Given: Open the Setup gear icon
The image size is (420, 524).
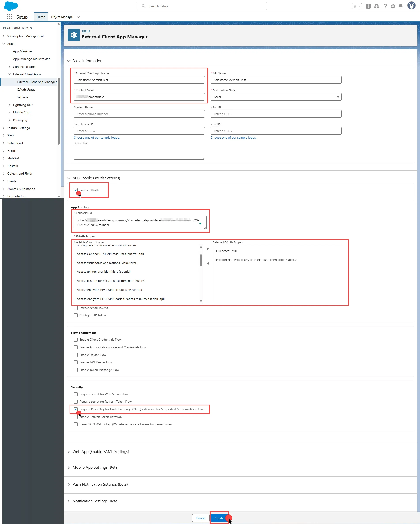Looking at the screenshot, I should tap(393, 6).
